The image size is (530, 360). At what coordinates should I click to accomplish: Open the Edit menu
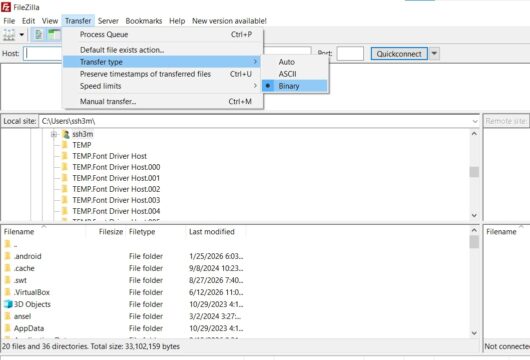pos(28,21)
